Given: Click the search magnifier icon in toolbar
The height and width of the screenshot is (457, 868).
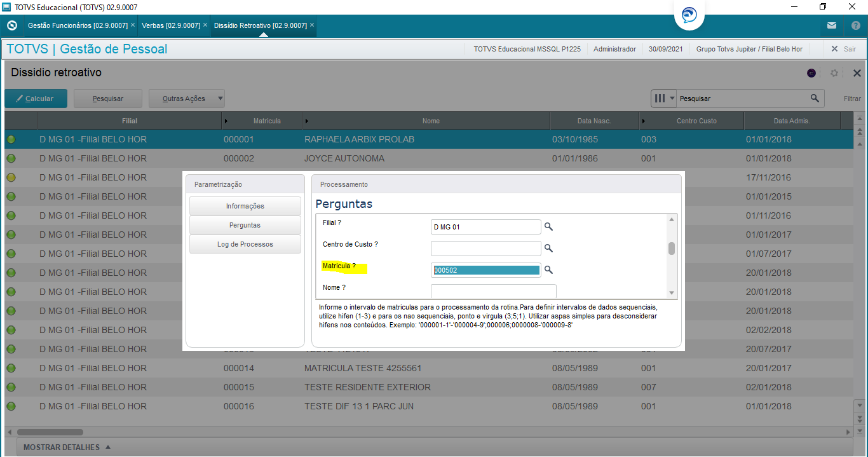Looking at the screenshot, I should point(815,99).
